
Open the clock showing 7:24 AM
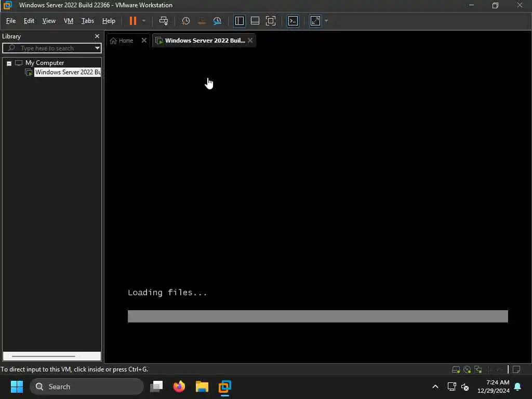point(494,387)
